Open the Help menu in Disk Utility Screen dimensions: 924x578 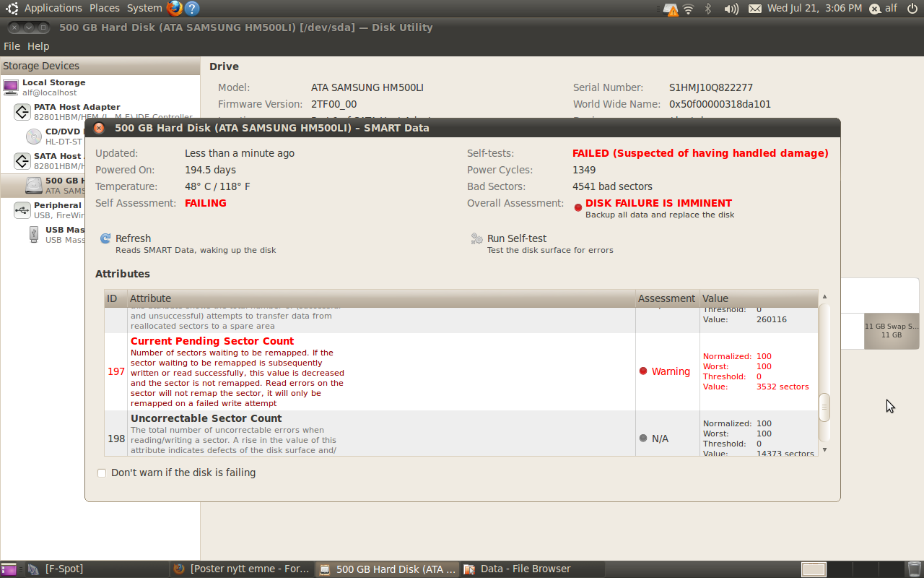(38, 46)
